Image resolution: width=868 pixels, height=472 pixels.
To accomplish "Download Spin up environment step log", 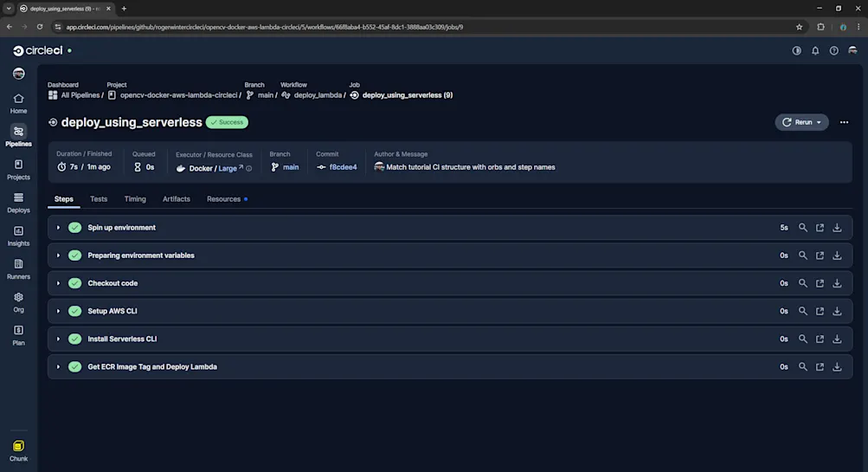I will tap(837, 228).
